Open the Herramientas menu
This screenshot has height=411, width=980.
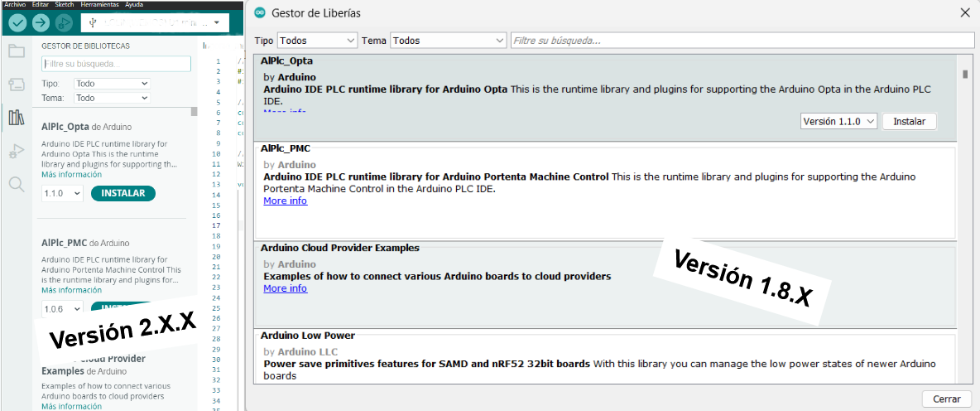coord(100,4)
